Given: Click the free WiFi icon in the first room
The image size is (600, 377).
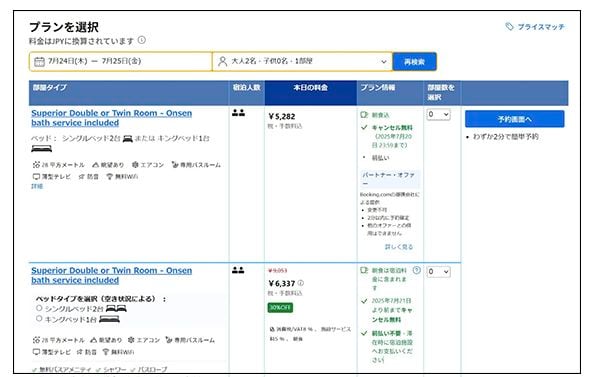Looking at the screenshot, I should click(110, 176).
